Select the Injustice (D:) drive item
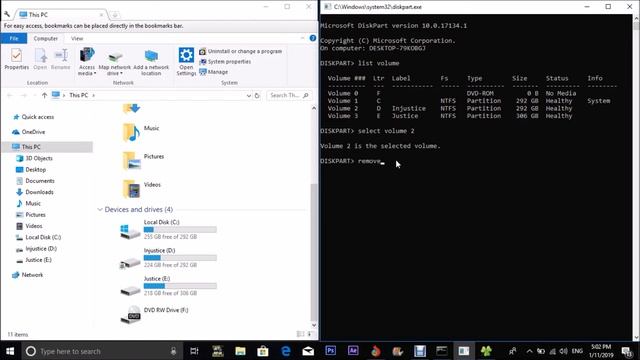This screenshot has width=640, height=360. (169, 258)
